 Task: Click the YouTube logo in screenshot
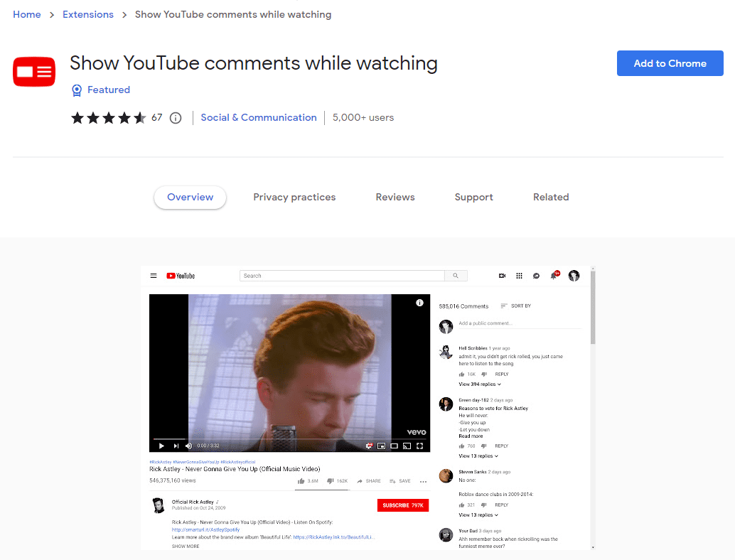pyautogui.click(x=181, y=276)
